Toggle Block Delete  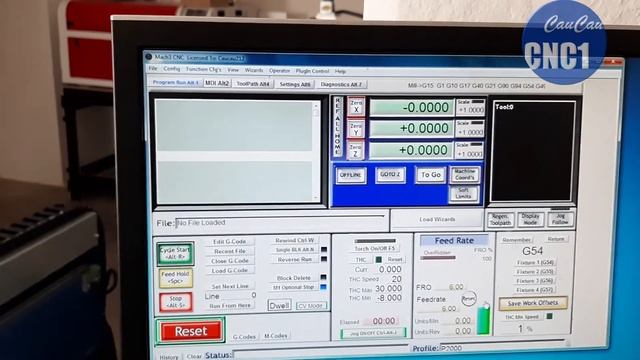click(294, 278)
